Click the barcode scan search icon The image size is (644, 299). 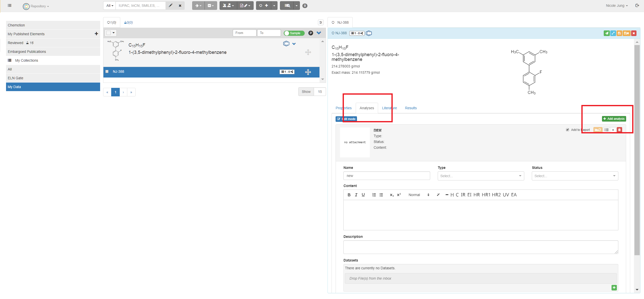tap(287, 6)
